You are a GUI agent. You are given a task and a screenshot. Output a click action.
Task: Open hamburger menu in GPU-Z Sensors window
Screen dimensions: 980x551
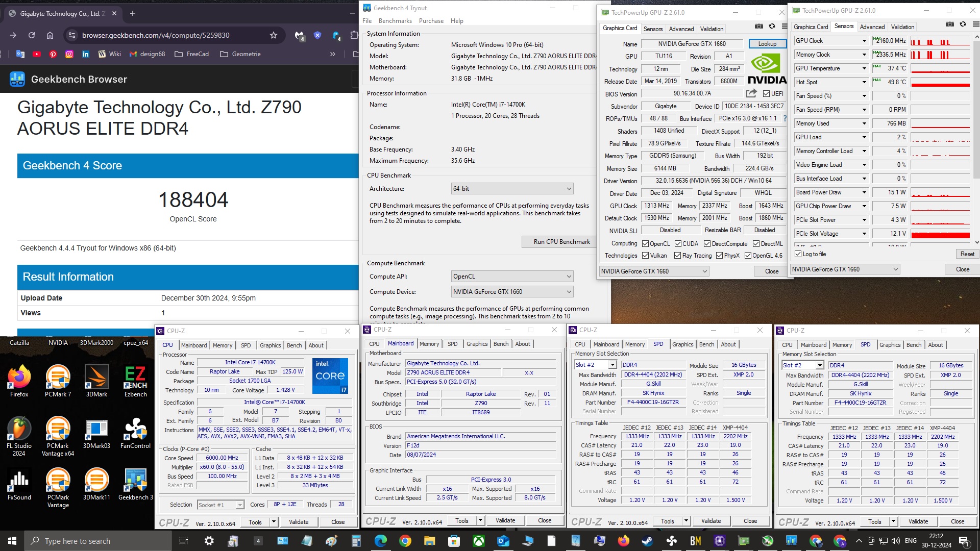pyautogui.click(x=975, y=24)
